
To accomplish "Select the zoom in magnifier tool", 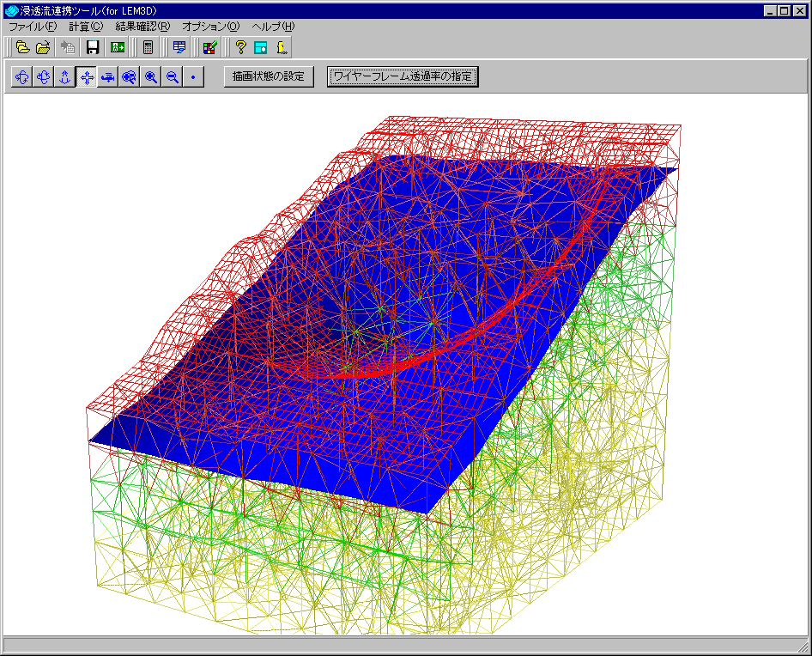I will [151, 77].
